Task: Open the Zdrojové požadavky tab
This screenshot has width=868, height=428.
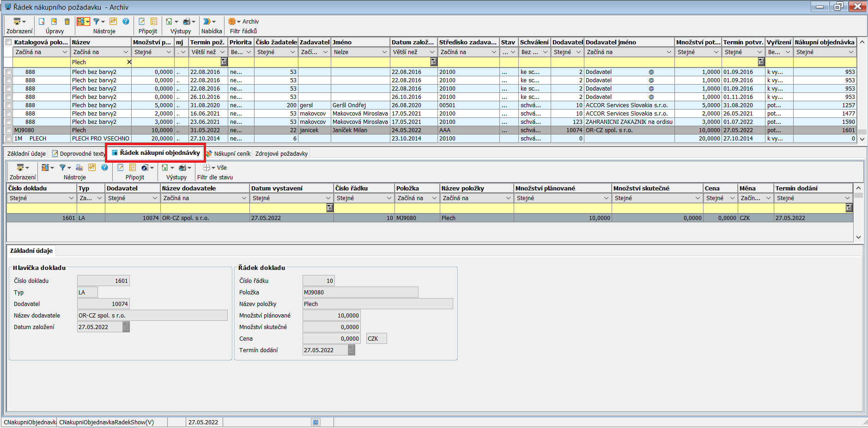Action: point(281,153)
